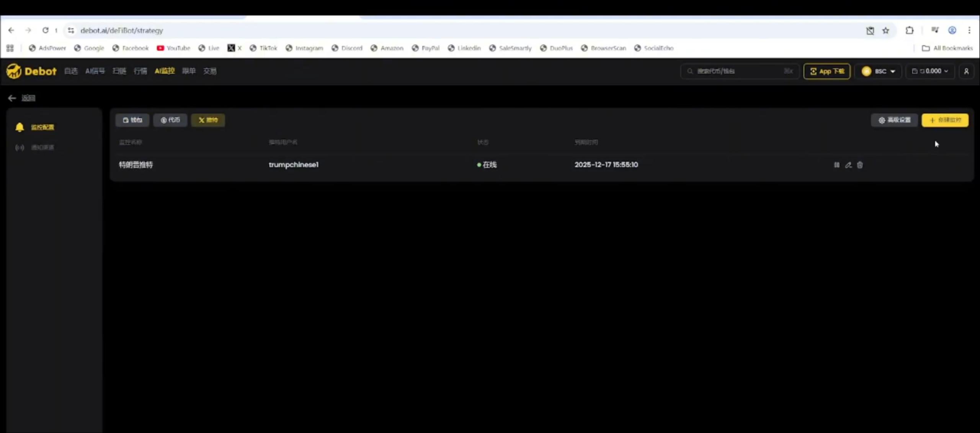
Task: Click the back arrow next to 返回
Action: tap(12, 98)
